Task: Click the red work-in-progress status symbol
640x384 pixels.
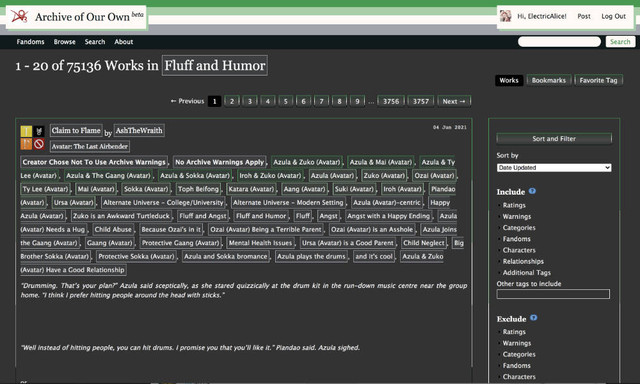Action: (x=39, y=144)
